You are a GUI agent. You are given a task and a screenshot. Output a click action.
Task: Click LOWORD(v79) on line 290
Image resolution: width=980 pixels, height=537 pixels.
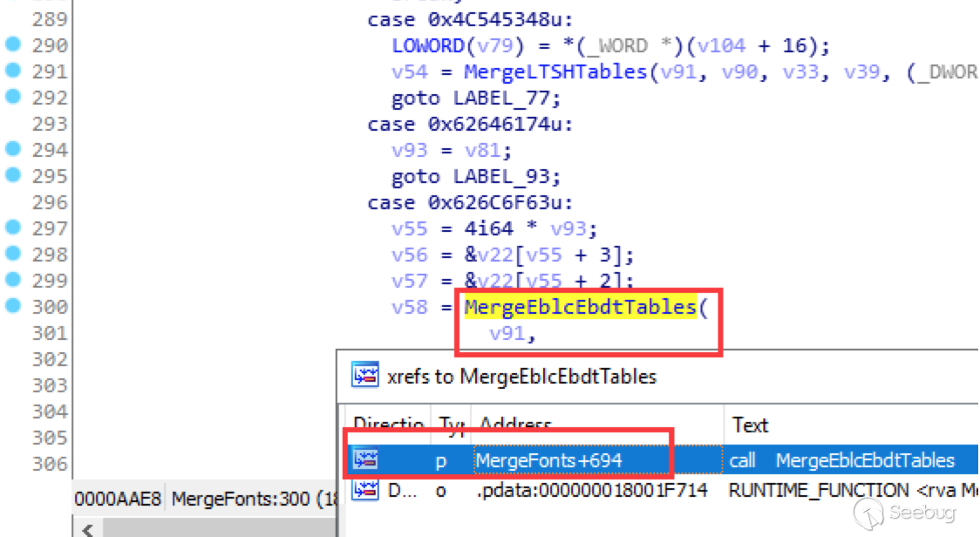[x=458, y=45]
